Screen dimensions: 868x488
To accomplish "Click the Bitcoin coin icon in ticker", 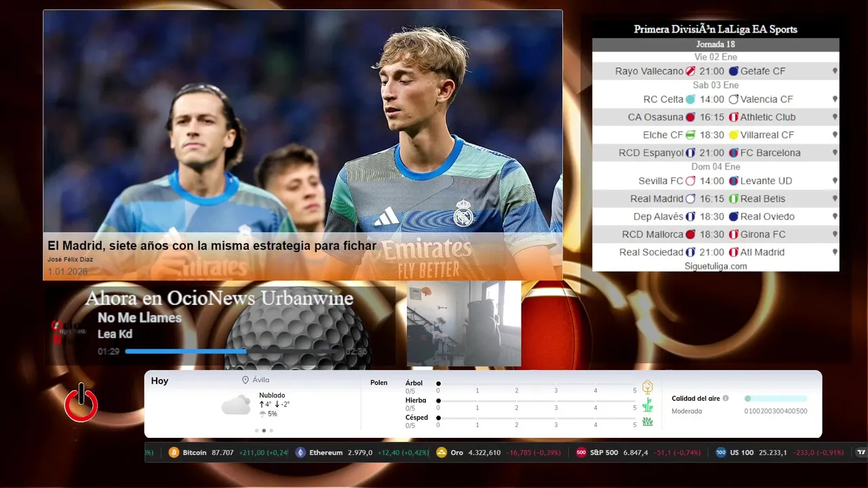I will coord(174,452).
